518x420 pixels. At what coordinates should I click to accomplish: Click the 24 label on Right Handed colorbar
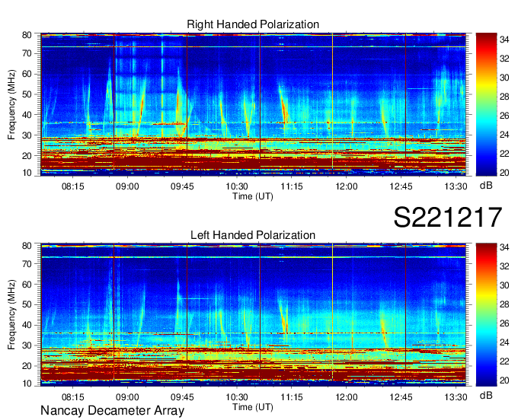pos(504,135)
